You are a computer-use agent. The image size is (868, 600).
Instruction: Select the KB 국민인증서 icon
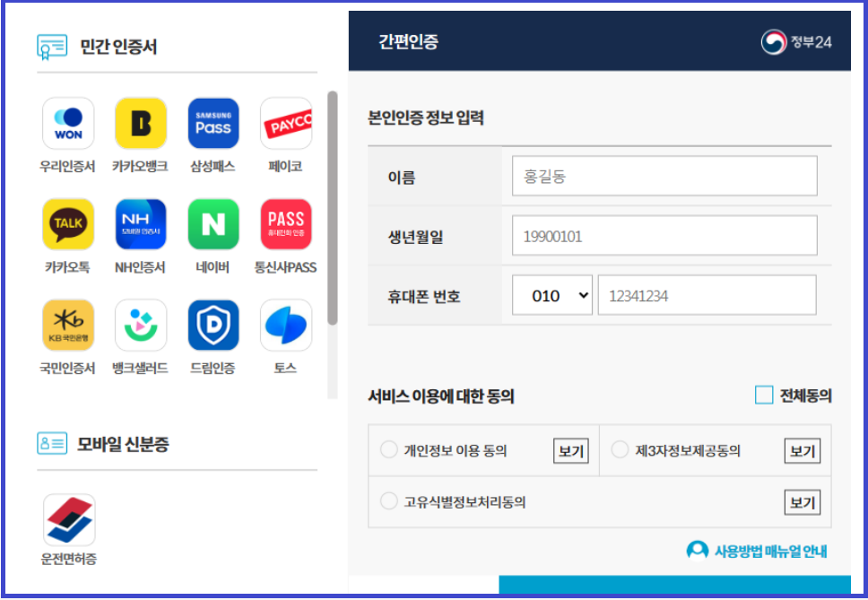[68, 326]
